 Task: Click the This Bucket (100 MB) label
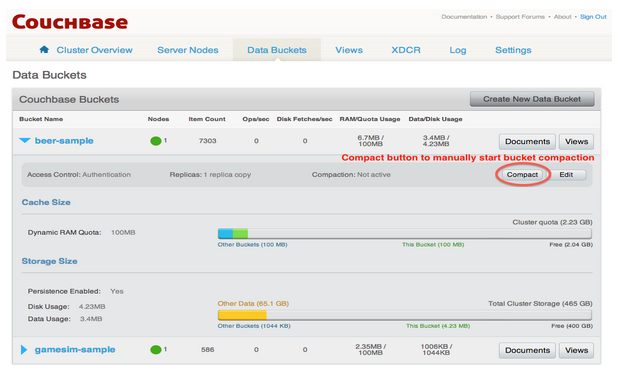click(433, 245)
